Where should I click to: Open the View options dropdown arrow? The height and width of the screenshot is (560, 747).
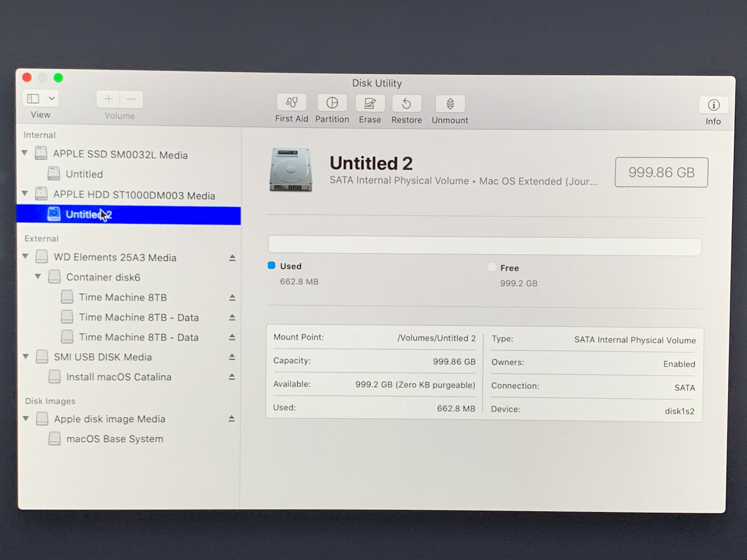[x=52, y=99]
